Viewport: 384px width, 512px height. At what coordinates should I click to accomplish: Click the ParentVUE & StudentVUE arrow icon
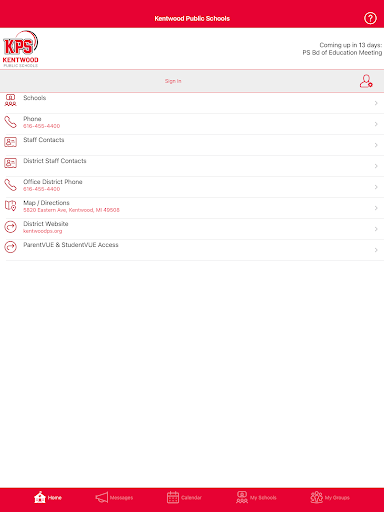coord(10,247)
